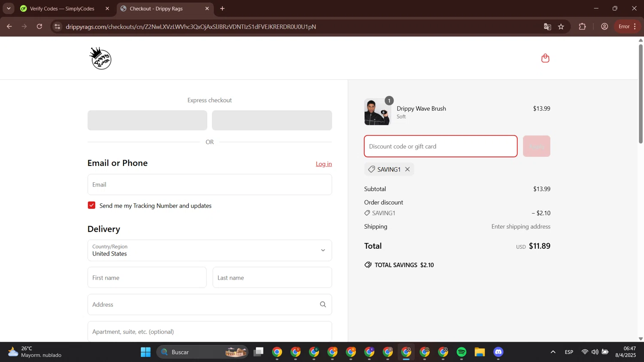644x362 pixels.
Task: Click into the Address field
Action: 210,305
